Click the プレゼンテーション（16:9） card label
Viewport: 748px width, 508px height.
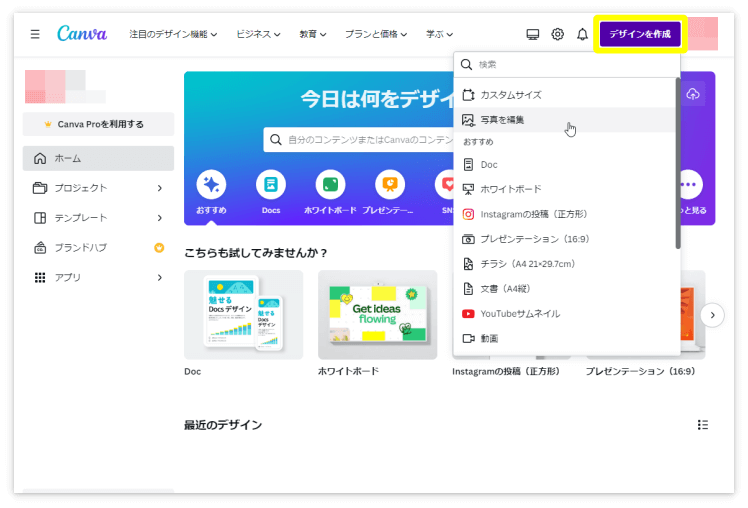641,371
